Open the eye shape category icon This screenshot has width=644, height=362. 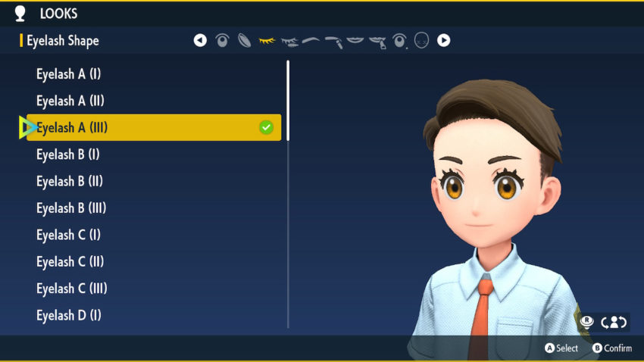pos(222,40)
